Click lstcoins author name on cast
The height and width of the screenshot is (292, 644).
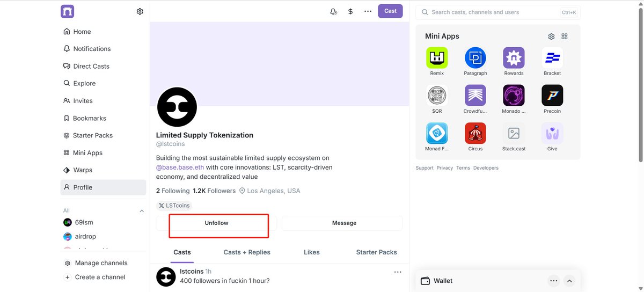[192, 272]
